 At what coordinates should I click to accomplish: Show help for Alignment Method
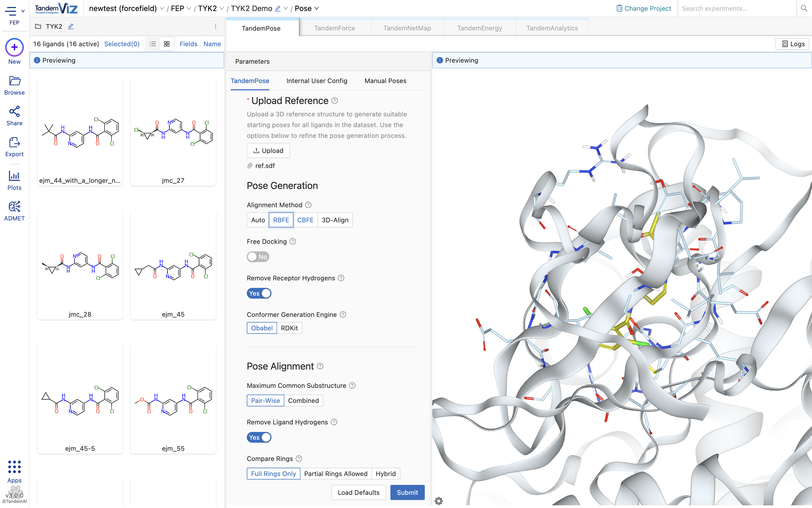point(308,205)
